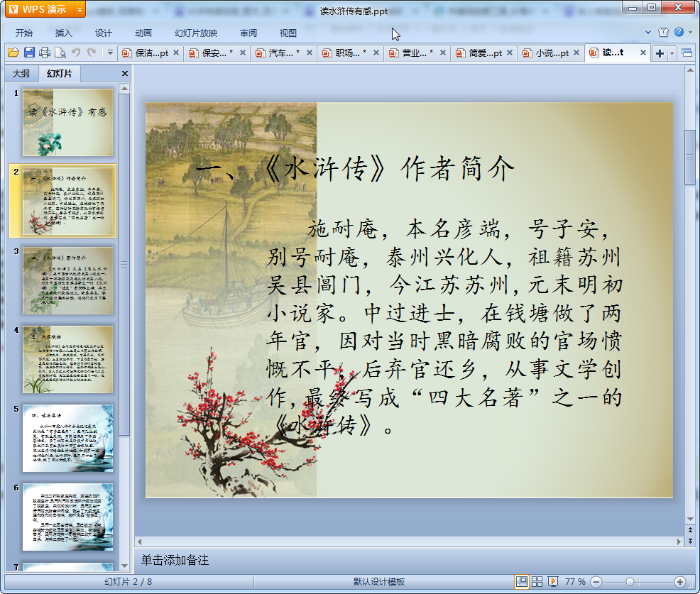Close the 保安... document tab
Screen dimensions: 700x594
242,53
